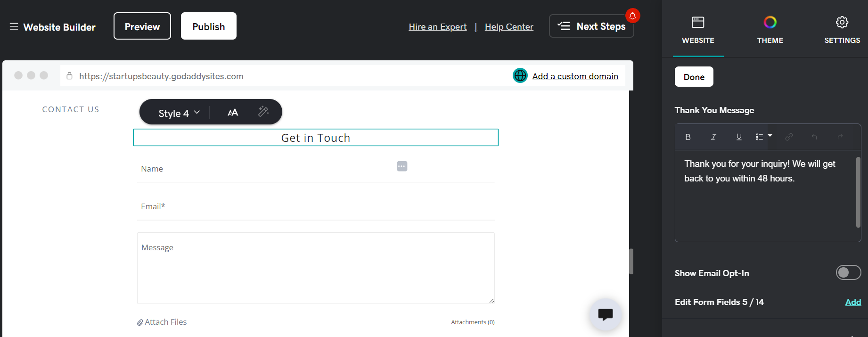The width and height of the screenshot is (868, 337).
Task: Switch to the THEME tab
Action: coord(770,29)
